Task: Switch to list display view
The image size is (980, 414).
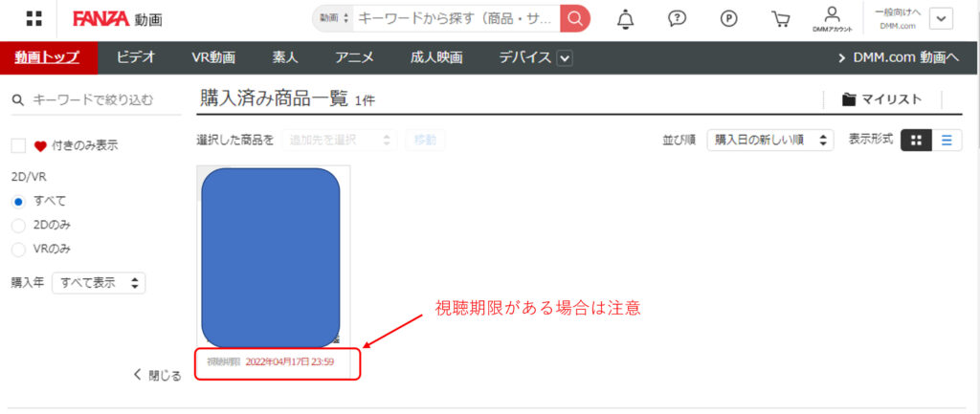Action: (x=947, y=140)
